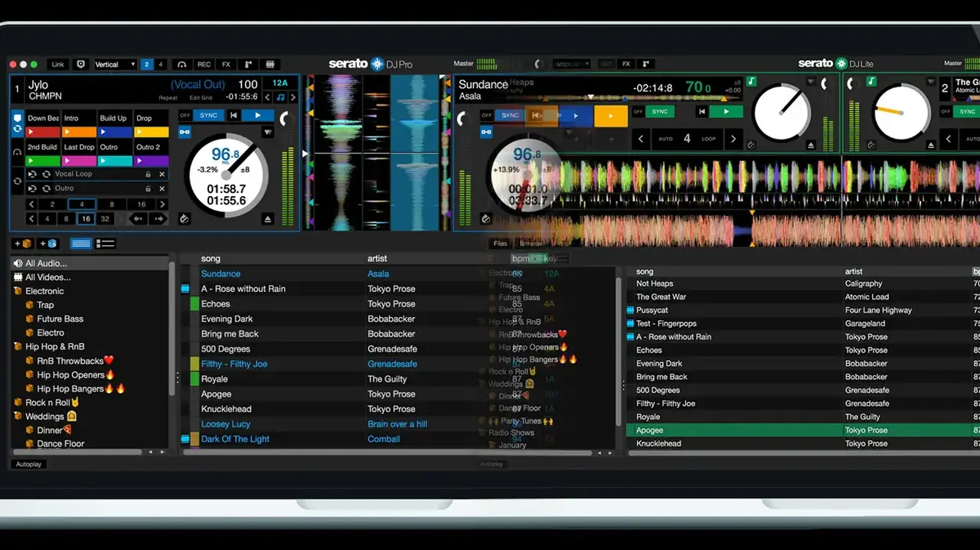
Task: Enable the REC recording panel
Action: point(204,64)
